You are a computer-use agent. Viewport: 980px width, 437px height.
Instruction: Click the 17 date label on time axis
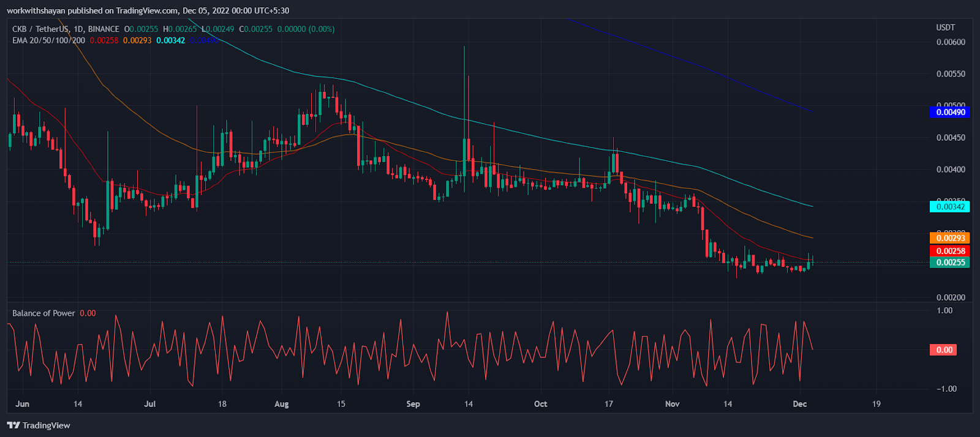coord(609,404)
